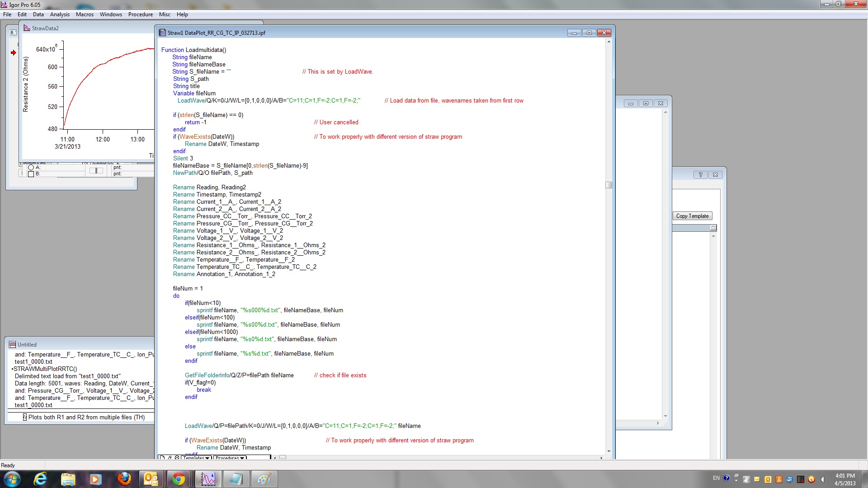Click the volume speaker tray icon

823,479
